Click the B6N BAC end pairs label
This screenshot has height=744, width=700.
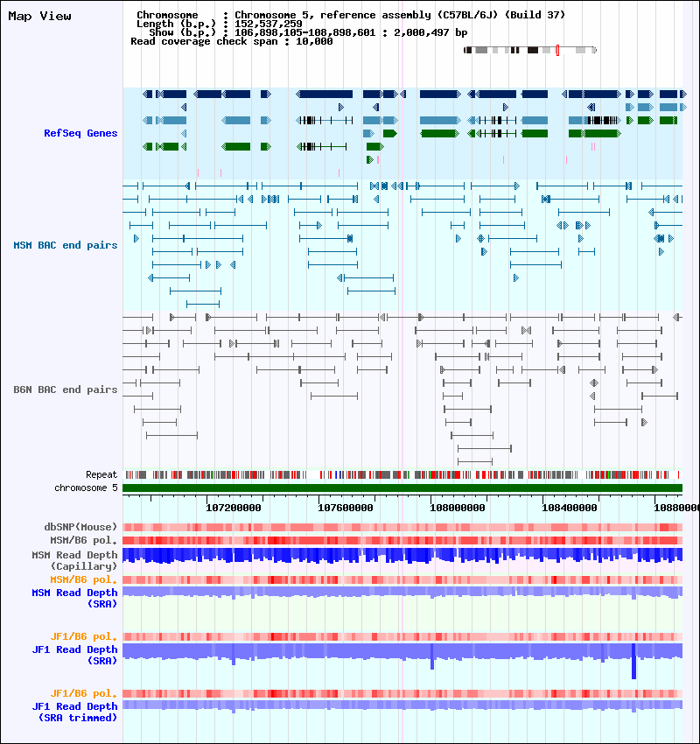(x=66, y=390)
